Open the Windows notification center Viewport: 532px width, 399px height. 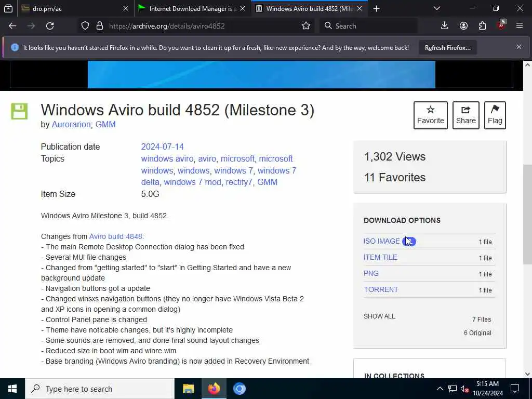515,389
